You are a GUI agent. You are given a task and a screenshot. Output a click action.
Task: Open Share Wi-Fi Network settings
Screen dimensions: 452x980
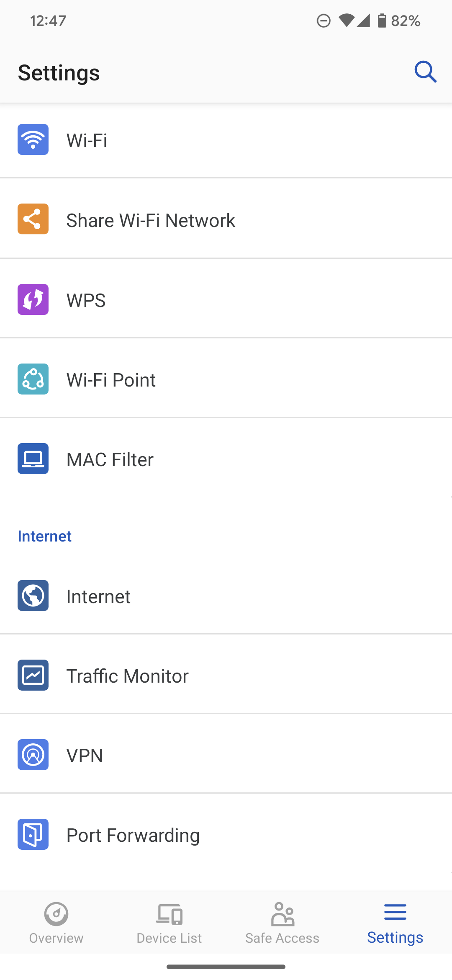click(151, 220)
